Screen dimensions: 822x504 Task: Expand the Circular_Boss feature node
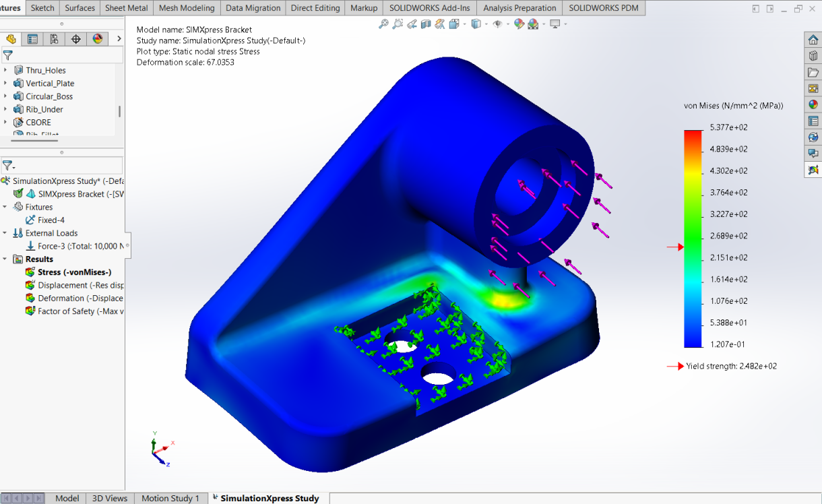pos(5,96)
